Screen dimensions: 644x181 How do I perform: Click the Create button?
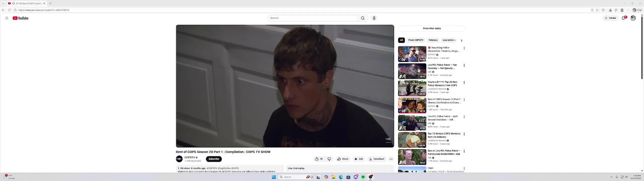pyautogui.click(x=610, y=18)
